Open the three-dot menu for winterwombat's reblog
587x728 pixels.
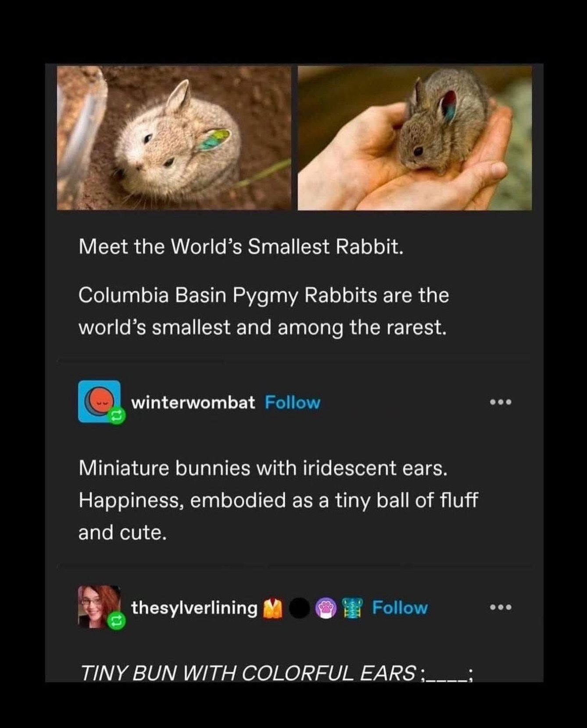click(501, 402)
